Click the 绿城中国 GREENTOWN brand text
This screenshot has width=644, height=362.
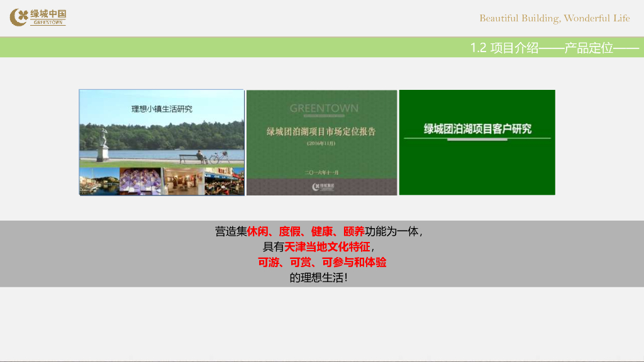(x=48, y=17)
